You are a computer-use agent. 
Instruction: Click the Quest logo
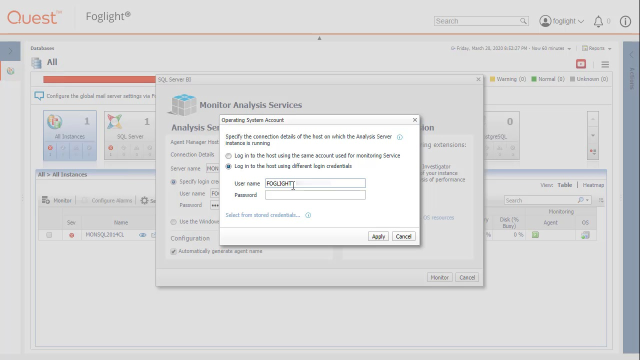coord(34,18)
